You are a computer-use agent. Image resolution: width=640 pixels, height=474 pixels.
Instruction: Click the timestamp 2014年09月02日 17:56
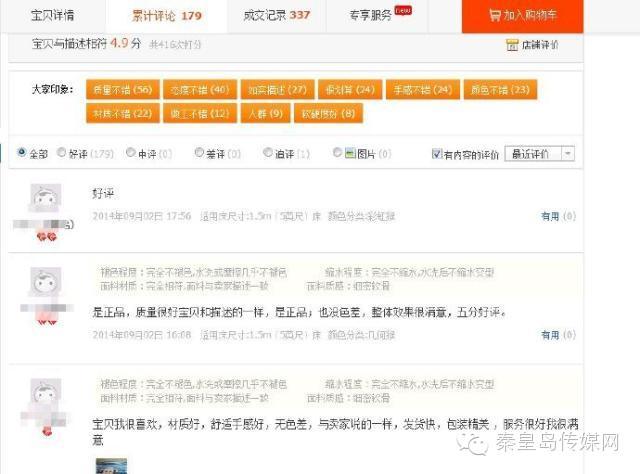(142, 216)
